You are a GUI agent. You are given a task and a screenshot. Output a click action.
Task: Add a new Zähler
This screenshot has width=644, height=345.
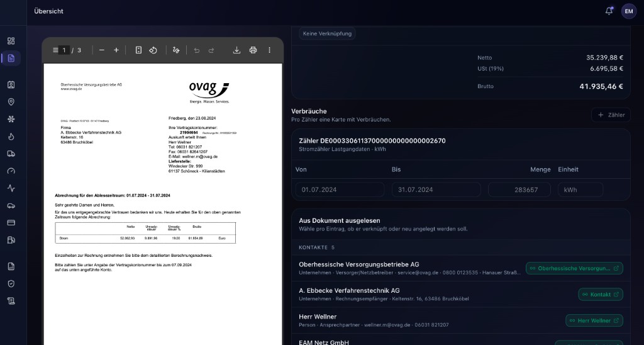pyautogui.click(x=611, y=115)
